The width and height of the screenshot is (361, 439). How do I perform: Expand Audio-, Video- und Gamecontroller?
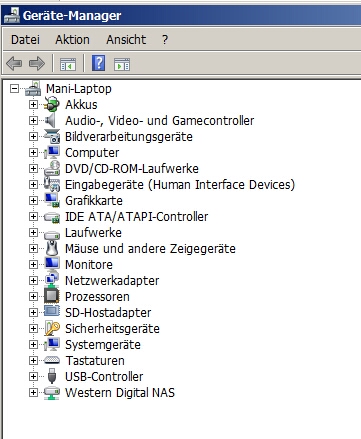(33, 121)
